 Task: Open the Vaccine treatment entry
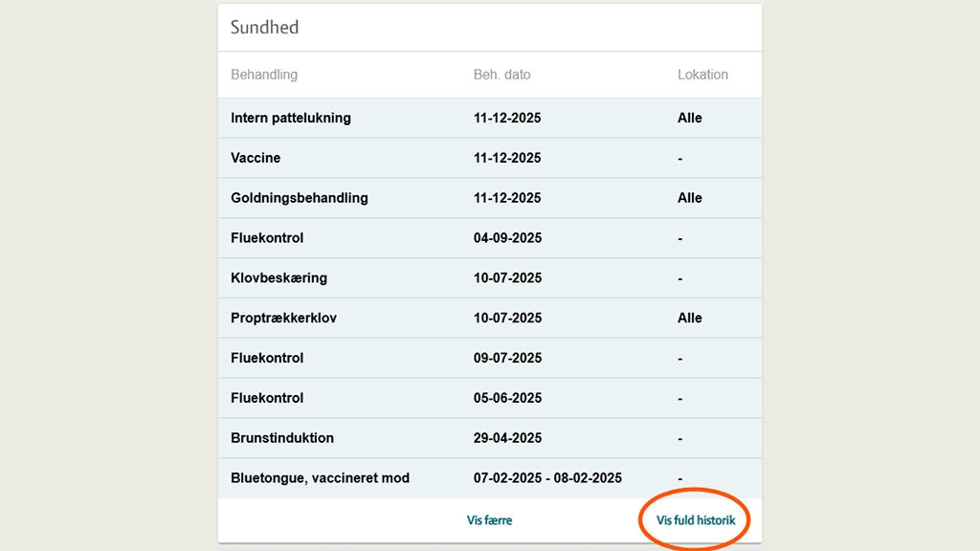pos(259,158)
